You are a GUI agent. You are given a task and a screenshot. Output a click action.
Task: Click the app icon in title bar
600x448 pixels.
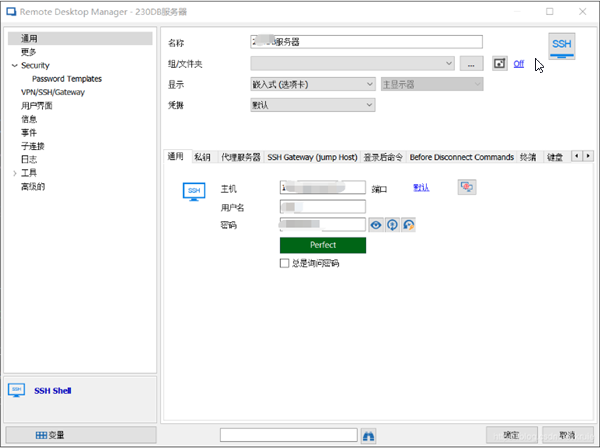11,12
